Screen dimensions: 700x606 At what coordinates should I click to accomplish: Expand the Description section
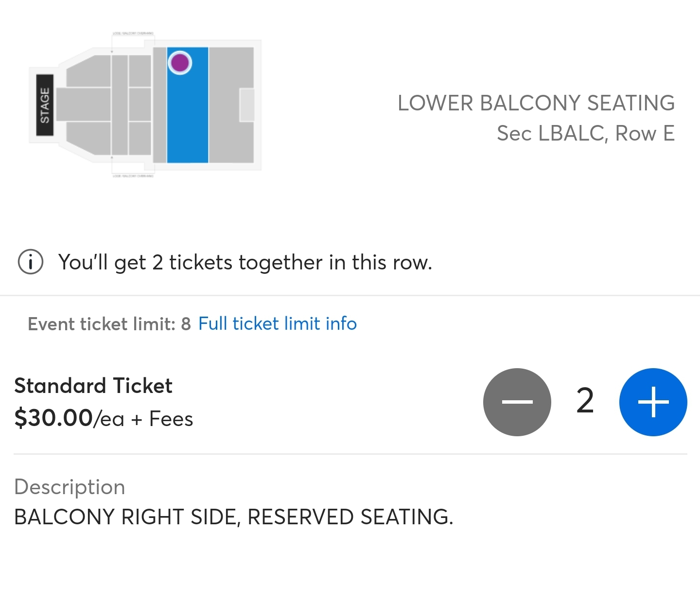click(70, 487)
